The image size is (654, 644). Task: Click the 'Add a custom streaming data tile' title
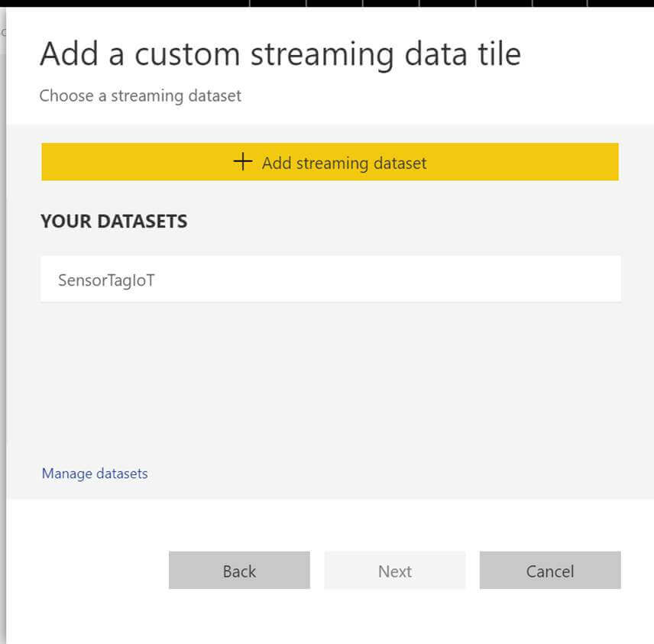(x=280, y=54)
